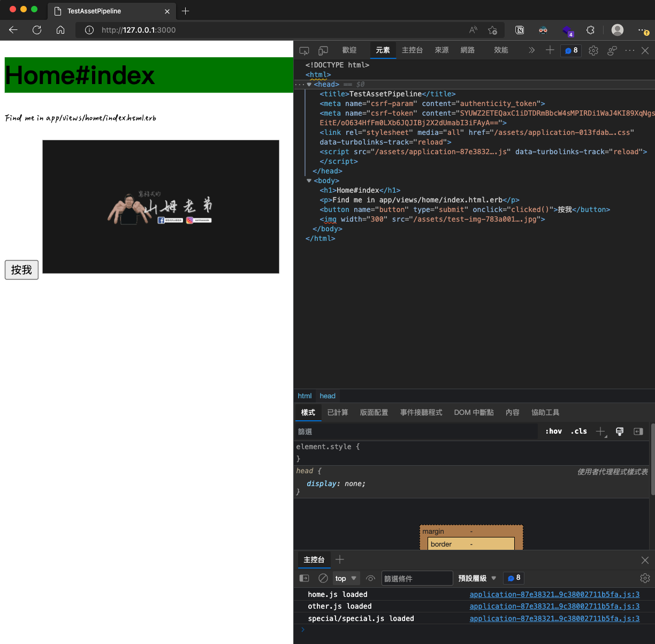Collapse the head element node

(309, 85)
